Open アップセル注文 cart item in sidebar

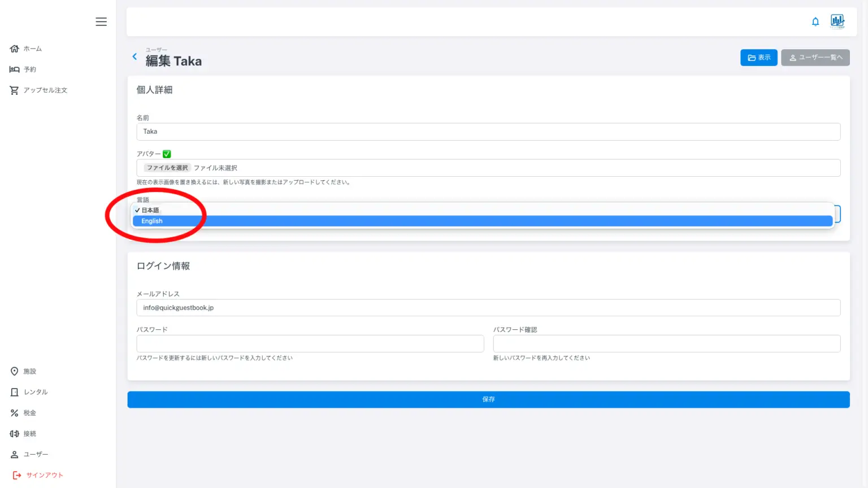click(x=38, y=90)
